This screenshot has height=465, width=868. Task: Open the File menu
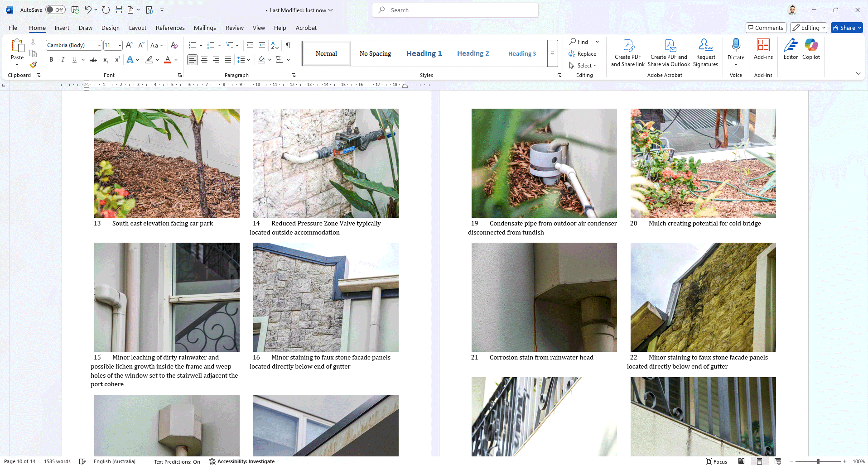(x=13, y=28)
